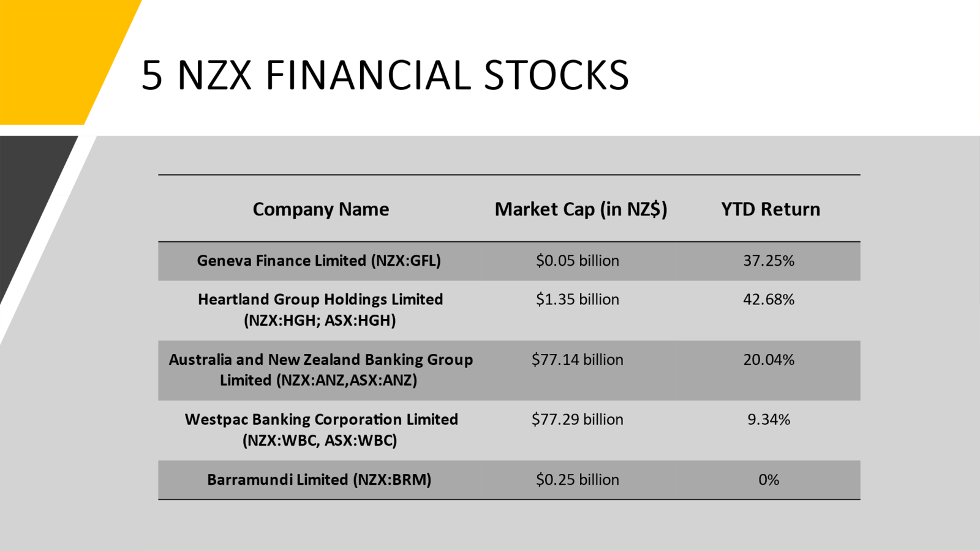Viewport: 980px width, 551px height.
Task: Click the 42.68% YTD return value
Action: point(769,299)
